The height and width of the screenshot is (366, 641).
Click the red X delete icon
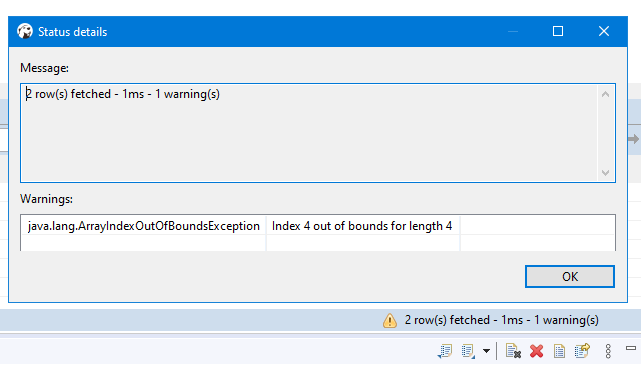pyautogui.click(x=536, y=351)
